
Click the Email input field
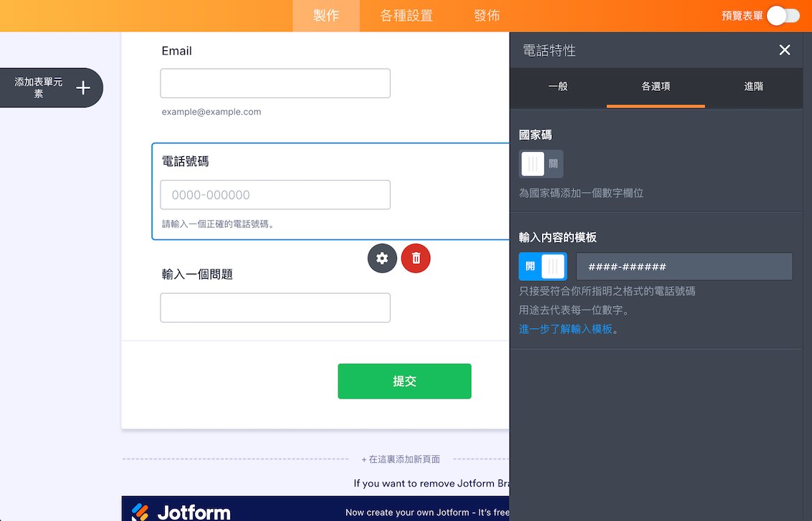click(275, 83)
